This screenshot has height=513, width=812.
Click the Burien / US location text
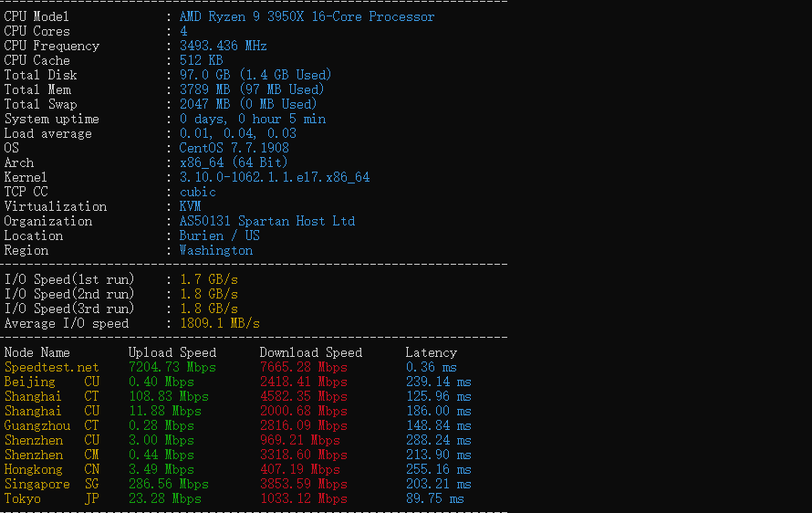219,236
